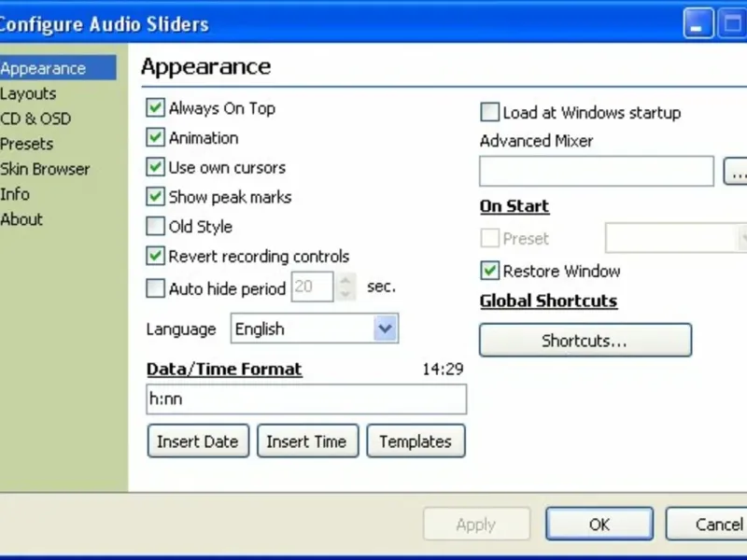Enable the Old Style checkbox

(x=155, y=226)
